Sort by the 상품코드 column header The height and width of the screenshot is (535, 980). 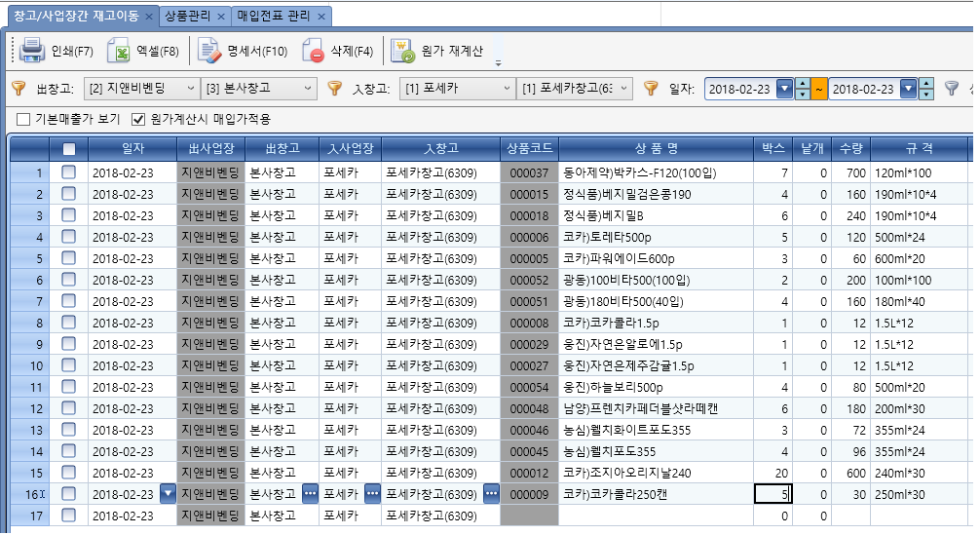click(x=529, y=149)
